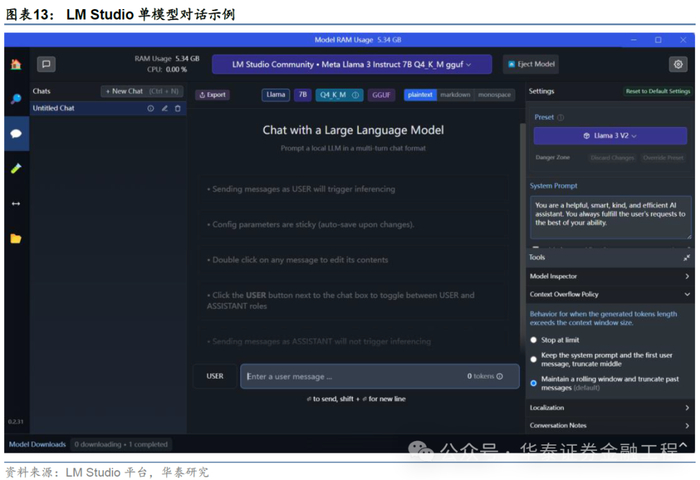The height and width of the screenshot is (480, 700).
Task: Click the rename pencil icon on Untitled Chat
Action: 164,109
